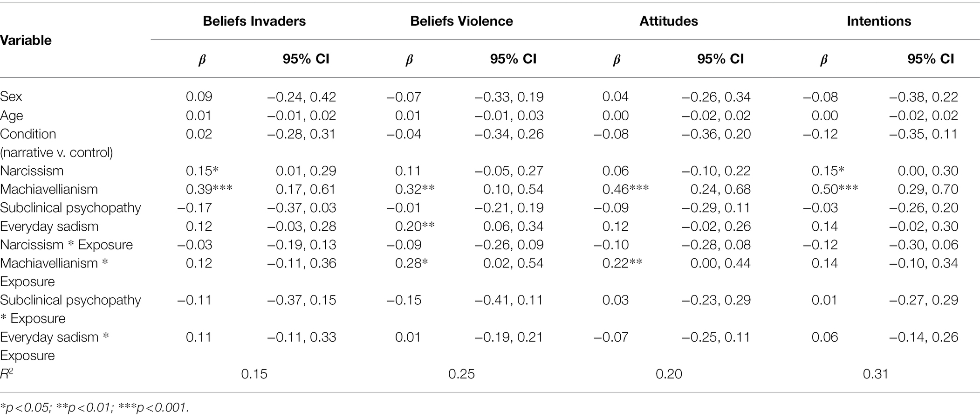Select the Intentions column header
The image size is (980, 419).
879,21
